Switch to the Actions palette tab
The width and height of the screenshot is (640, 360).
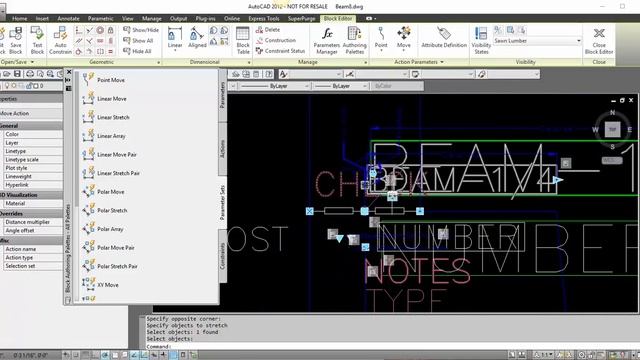pyautogui.click(x=223, y=149)
